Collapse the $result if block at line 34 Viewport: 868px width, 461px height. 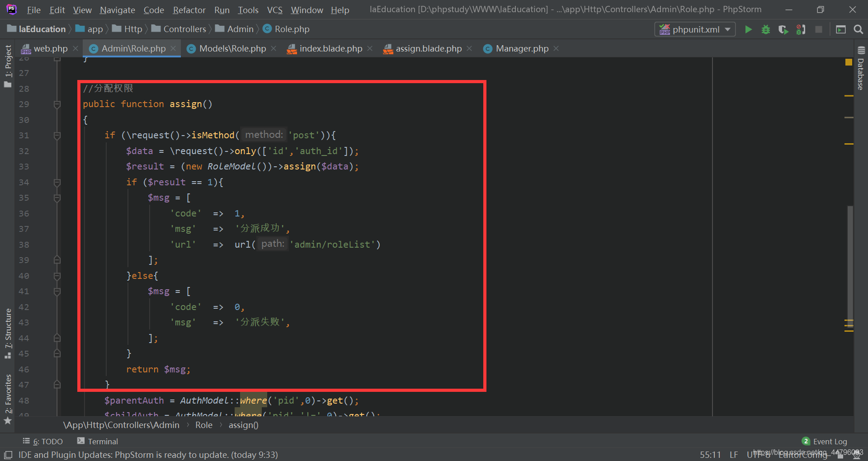pos(57,183)
